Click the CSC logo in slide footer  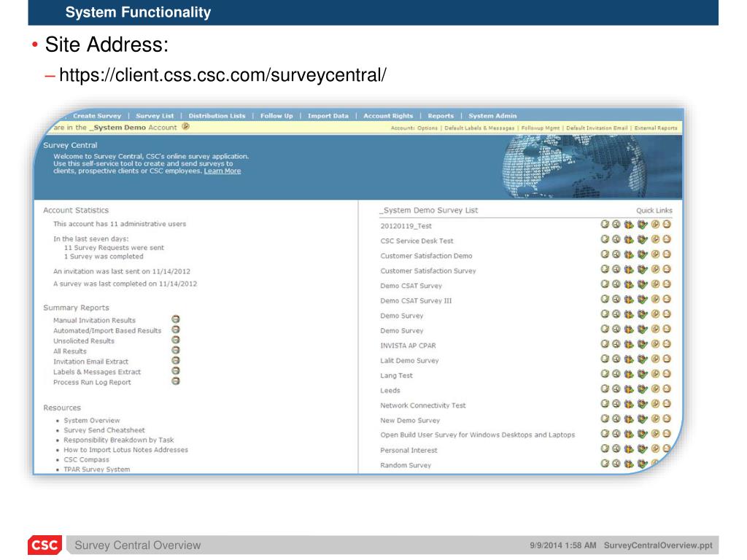pyautogui.click(x=44, y=545)
